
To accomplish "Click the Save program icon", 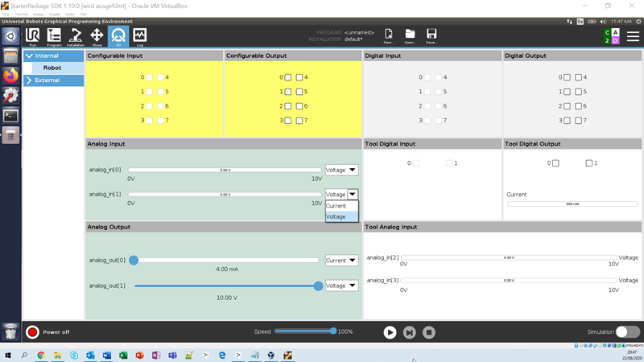I will tap(431, 35).
